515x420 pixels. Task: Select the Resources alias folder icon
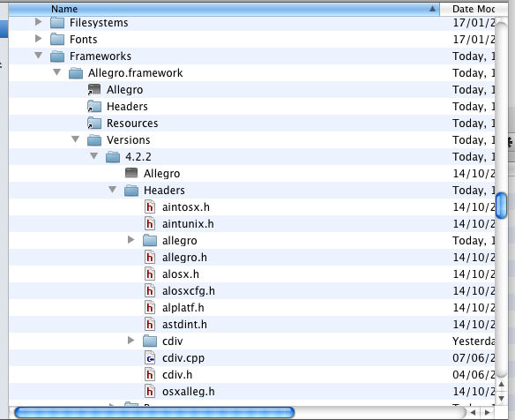tap(94, 124)
